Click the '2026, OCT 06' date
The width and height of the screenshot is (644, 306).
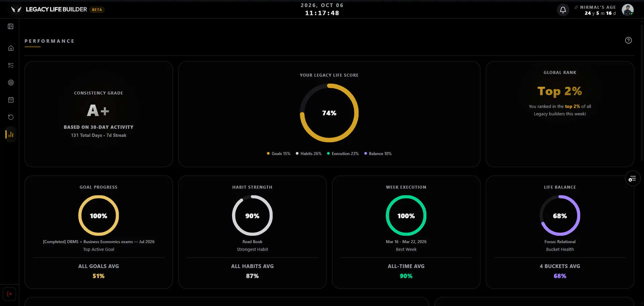[322, 5]
